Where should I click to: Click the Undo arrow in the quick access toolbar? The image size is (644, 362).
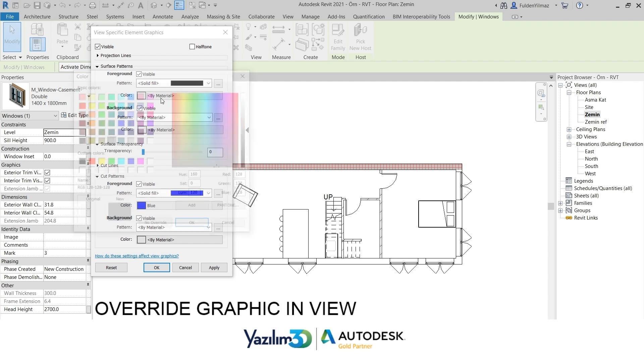click(62, 5)
